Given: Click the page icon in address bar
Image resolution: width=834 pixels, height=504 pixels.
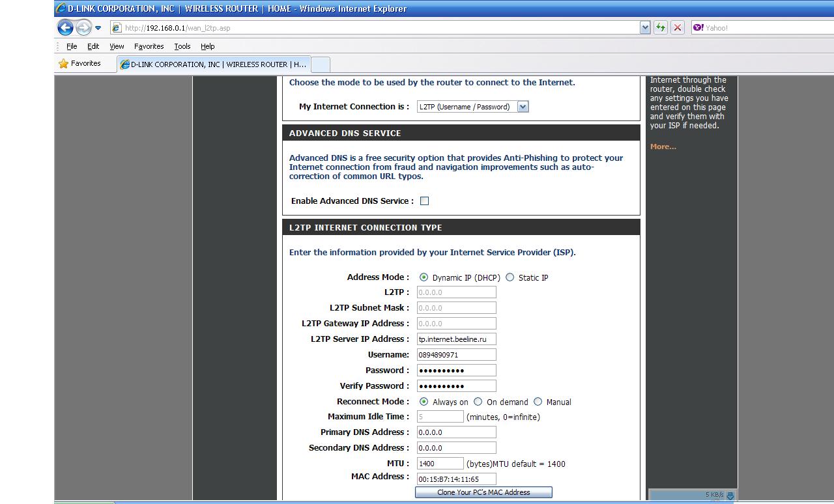Looking at the screenshot, I should 117,27.
